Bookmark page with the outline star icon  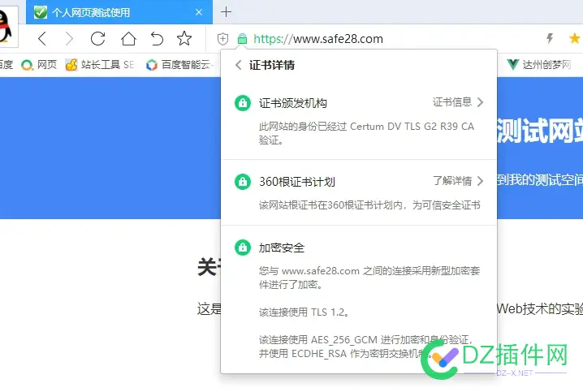[x=184, y=38]
